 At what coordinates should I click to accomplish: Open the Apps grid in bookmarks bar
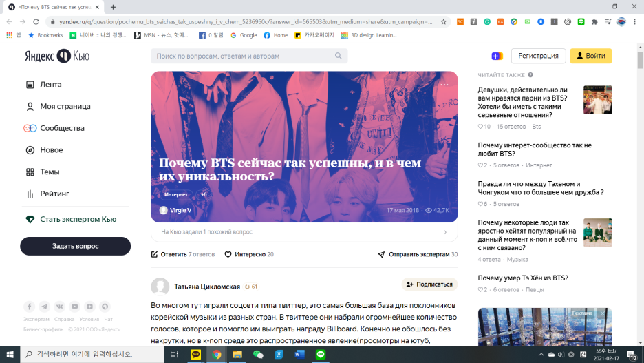pos(13,35)
